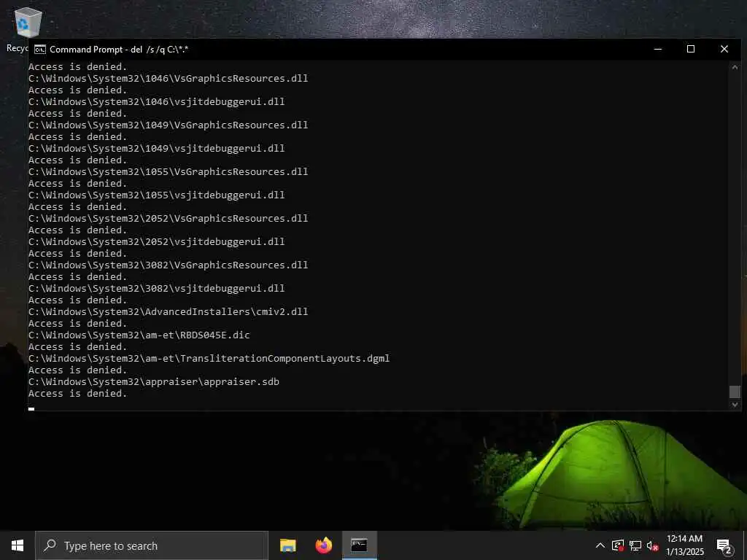Open the security alert tray icon
The height and width of the screenshot is (560, 747).
pos(618,545)
